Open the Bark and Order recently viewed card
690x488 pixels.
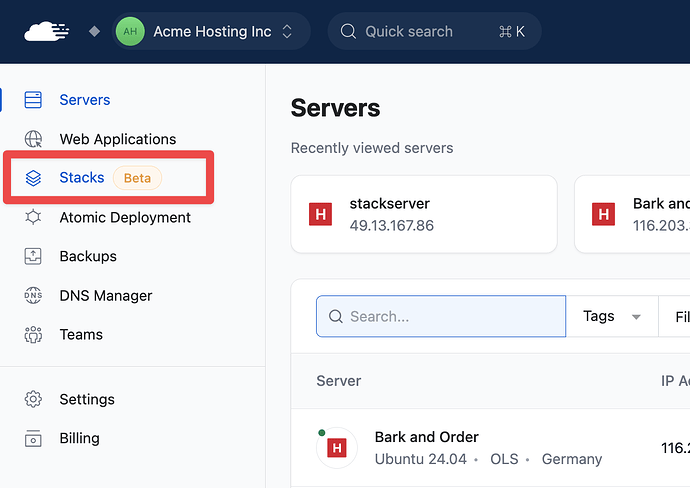coord(632,214)
